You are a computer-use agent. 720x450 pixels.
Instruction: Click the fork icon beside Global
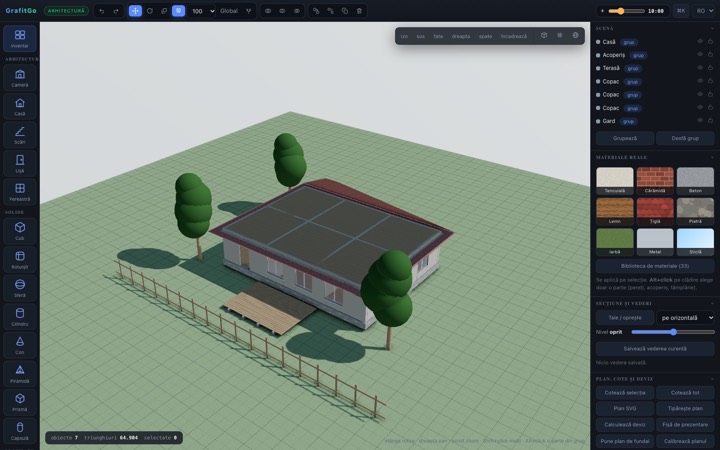coord(248,11)
